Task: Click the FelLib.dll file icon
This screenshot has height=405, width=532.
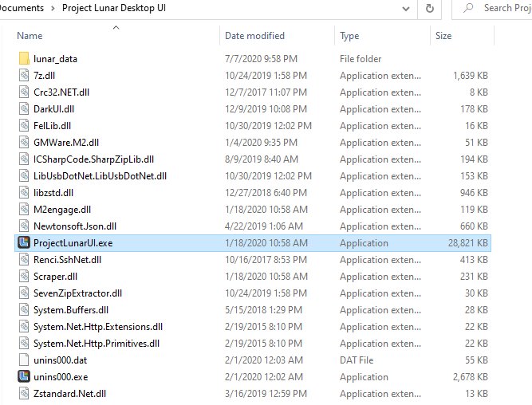Action: [x=24, y=125]
